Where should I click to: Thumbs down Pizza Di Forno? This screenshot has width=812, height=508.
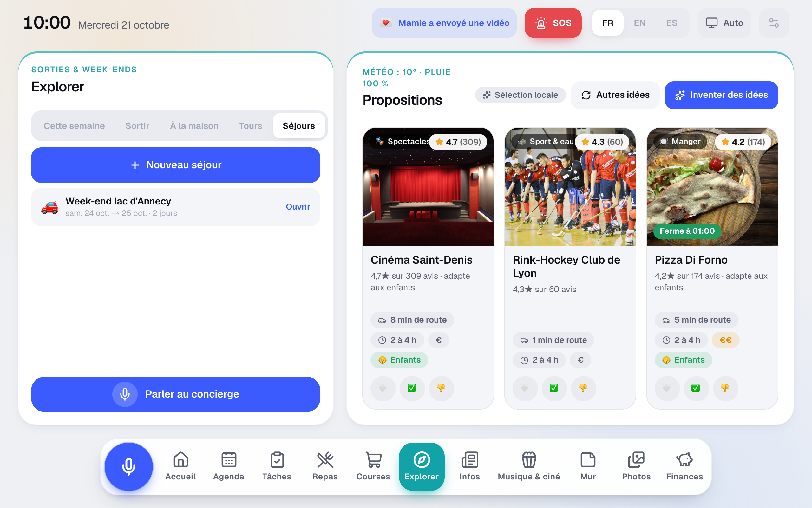725,388
